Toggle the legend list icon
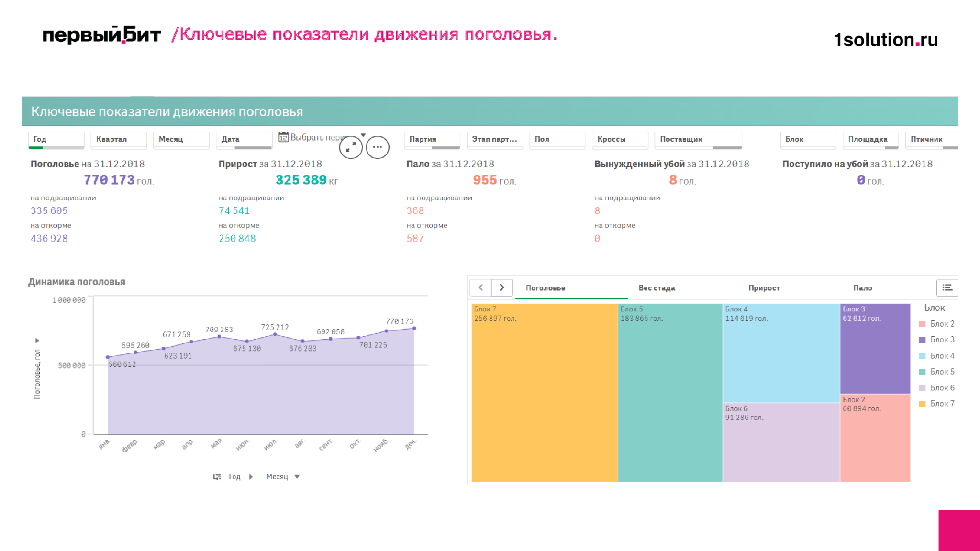Screen dimensions: 980x551 click(947, 287)
